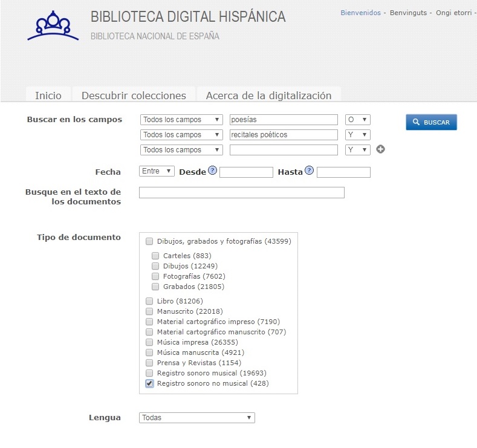Check the Grabados (21805) checkbox
Image resolution: width=477 pixels, height=448 pixels.
click(x=155, y=287)
